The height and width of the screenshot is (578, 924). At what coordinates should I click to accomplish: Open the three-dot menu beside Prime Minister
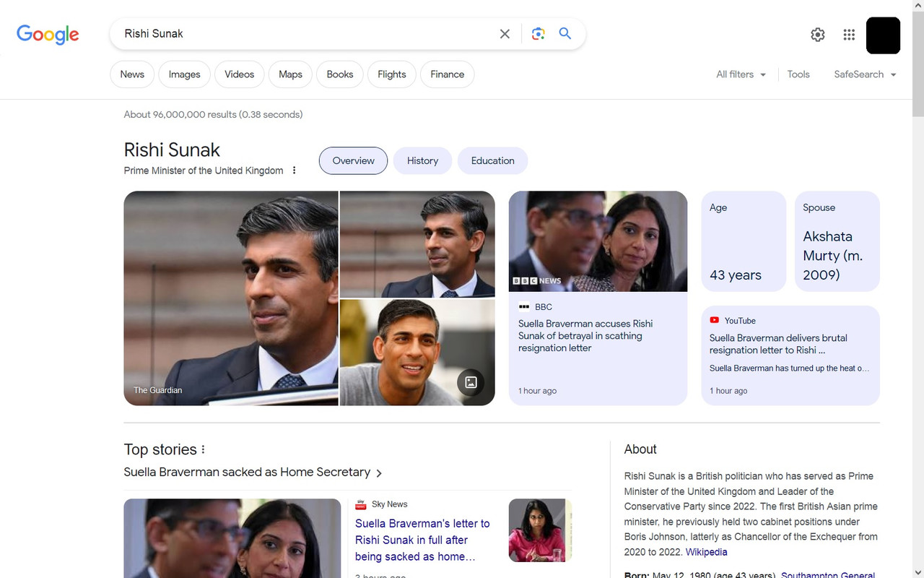coord(294,170)
